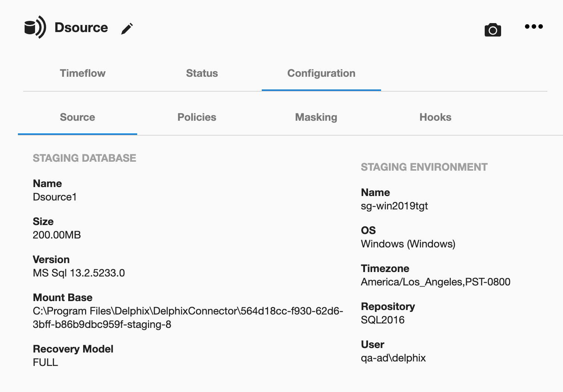Click the User value qa-ad\delphix
Viewport: 563px width, 392px height.
tap(393, 358)
